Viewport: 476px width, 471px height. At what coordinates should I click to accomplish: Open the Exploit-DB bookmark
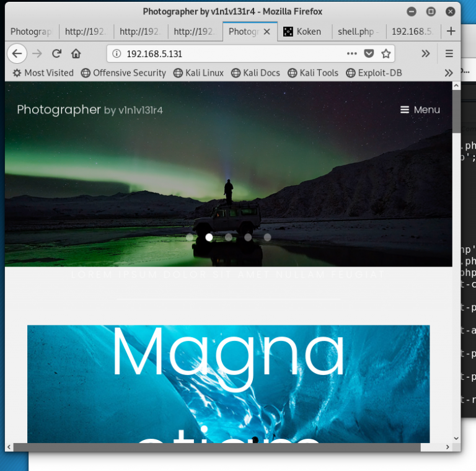click(x=374, y=73)
